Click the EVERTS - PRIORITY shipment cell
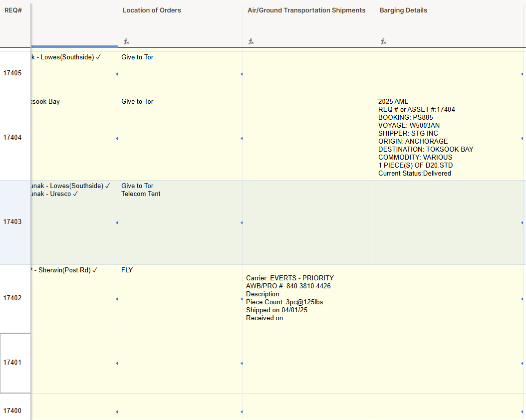This screenshot has width=526, height=420. click(309, 299)
